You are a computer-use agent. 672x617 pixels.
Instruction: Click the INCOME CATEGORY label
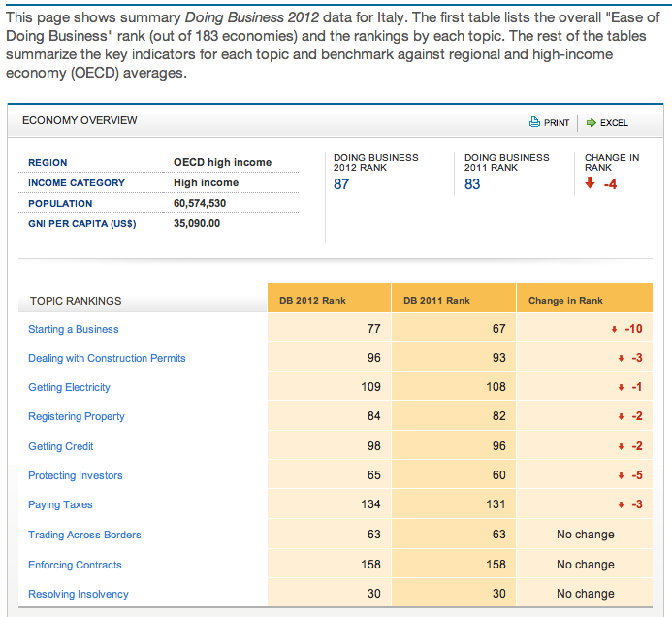click(77, 183)
